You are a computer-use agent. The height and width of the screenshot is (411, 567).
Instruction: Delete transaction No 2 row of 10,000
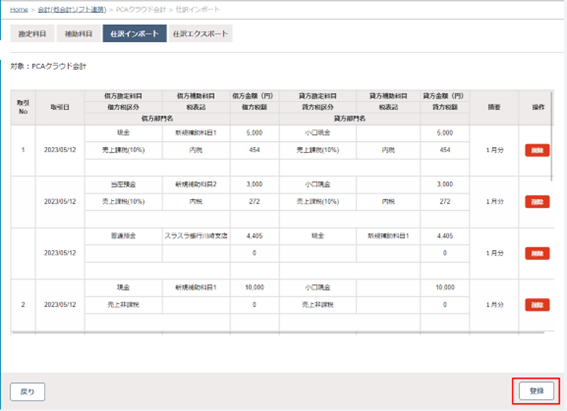coord(537,305)
